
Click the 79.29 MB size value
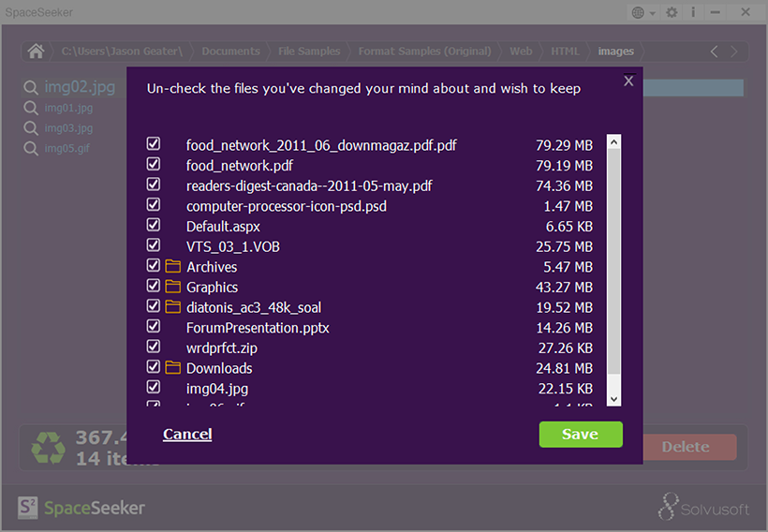click(564, 145)
